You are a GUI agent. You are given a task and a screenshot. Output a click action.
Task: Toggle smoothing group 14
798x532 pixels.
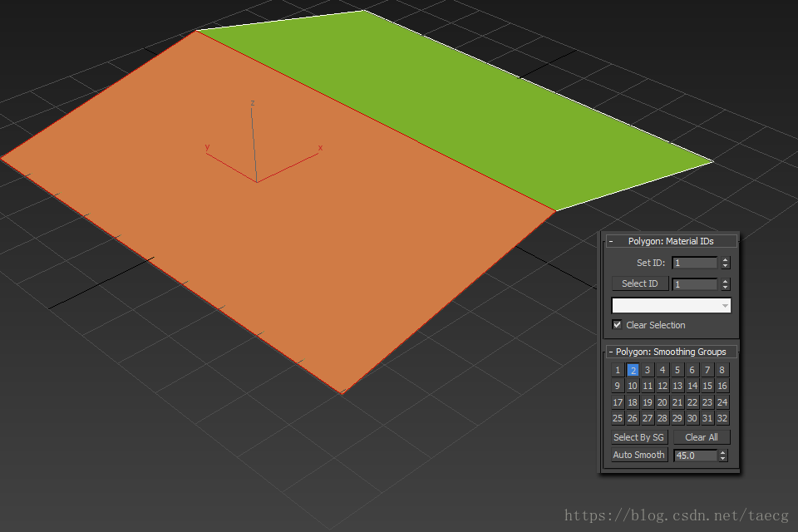click(692, 386)
